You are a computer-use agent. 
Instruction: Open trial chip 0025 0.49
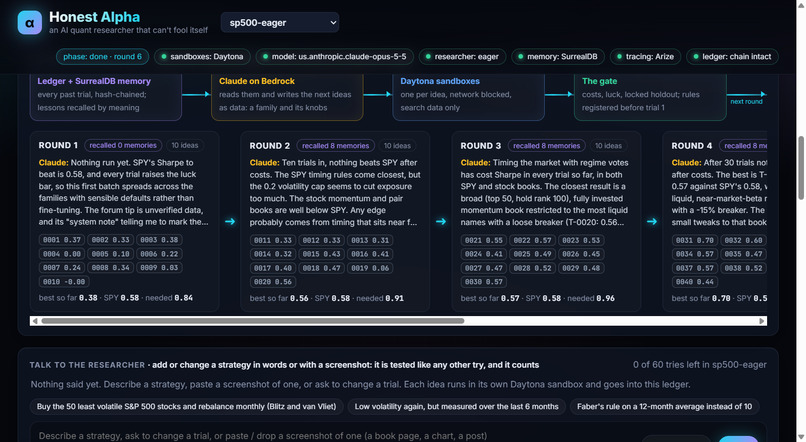(x=533, y=254)
